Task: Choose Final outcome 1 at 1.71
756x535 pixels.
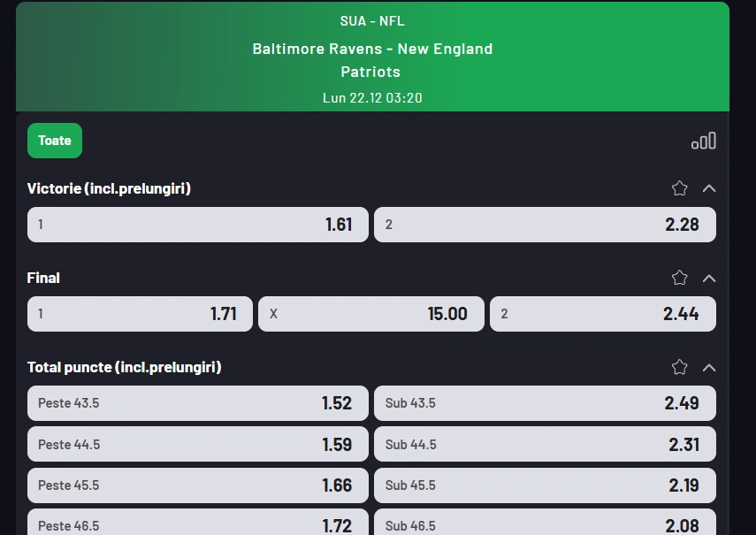Action: click(139, 313)
